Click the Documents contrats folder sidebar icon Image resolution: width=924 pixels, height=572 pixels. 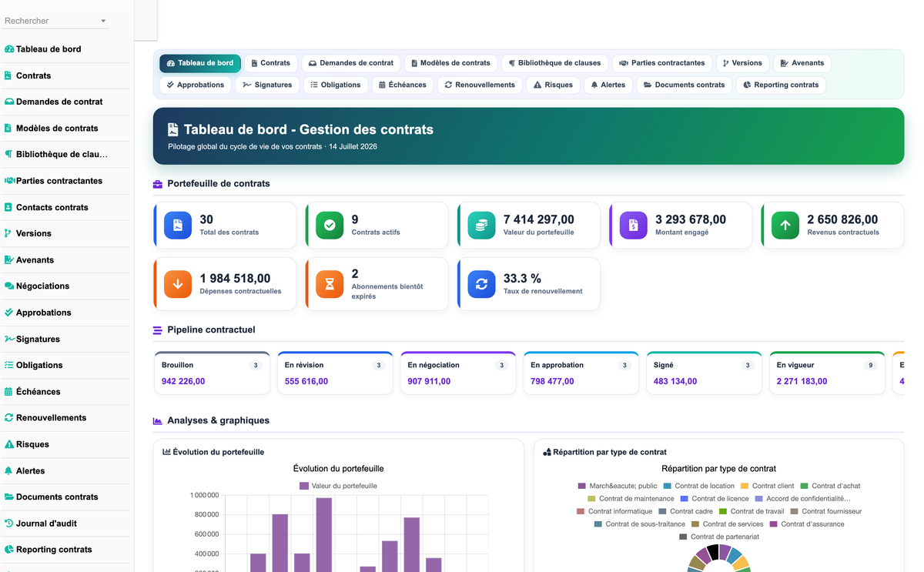(x=9, y=497)
